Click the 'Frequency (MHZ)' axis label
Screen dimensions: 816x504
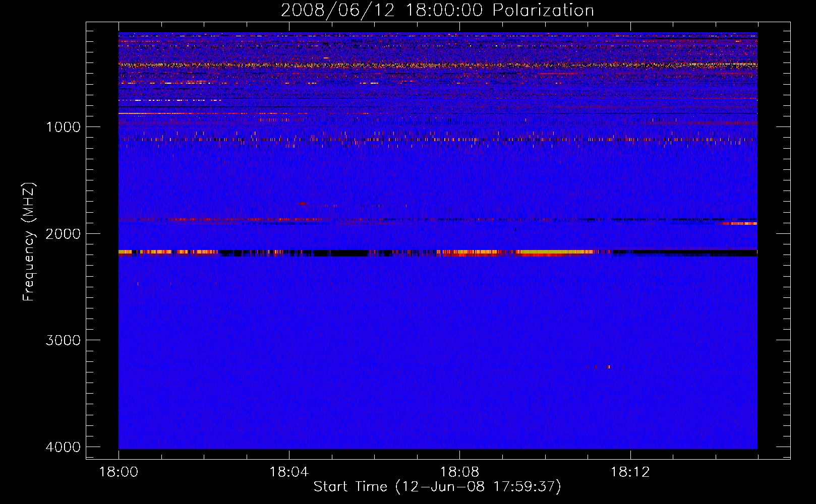coord(29,242)
